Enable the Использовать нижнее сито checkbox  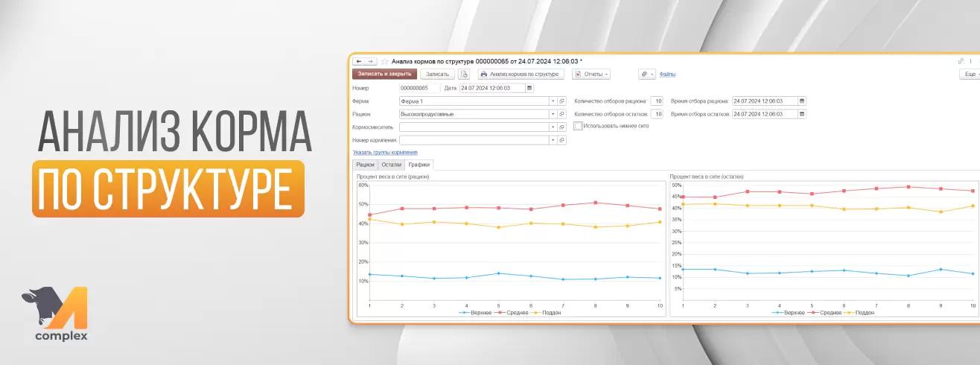pyautogui.click(x=578, y=127)
